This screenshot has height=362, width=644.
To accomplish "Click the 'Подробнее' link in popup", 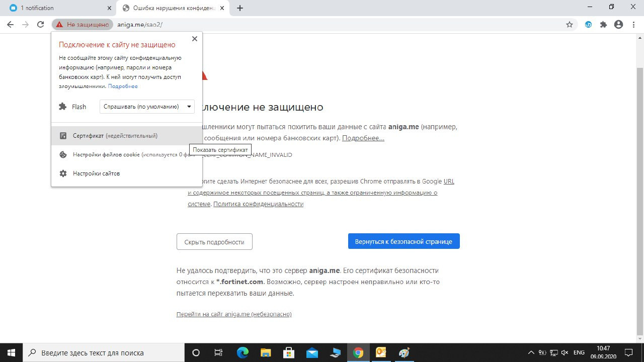I will click(x=123, y=86).
